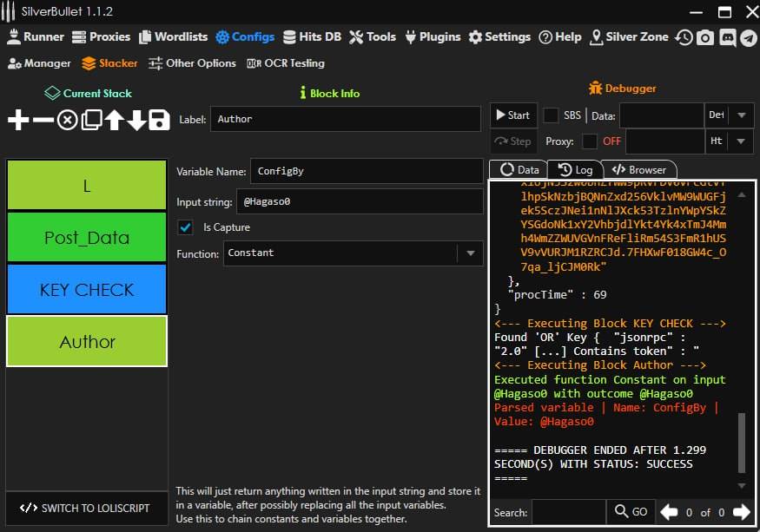The width and height of the screenshot is (760, 532).
Task: Click the add block plus icon
Action: 18,121
